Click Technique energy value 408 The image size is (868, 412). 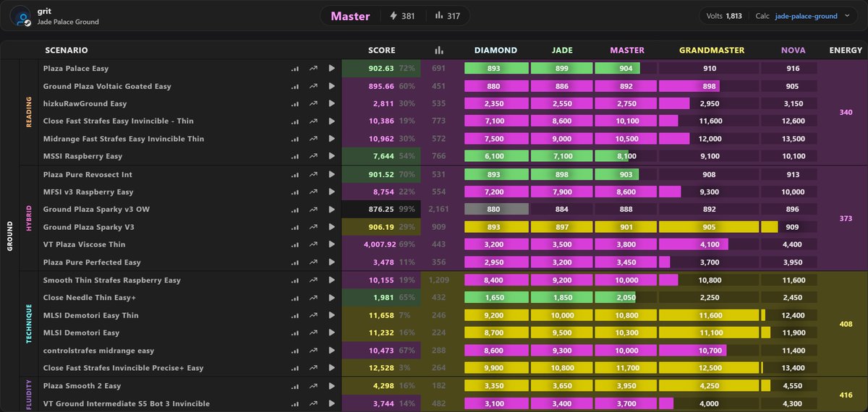pyautogui.click(x=846, y=325)
